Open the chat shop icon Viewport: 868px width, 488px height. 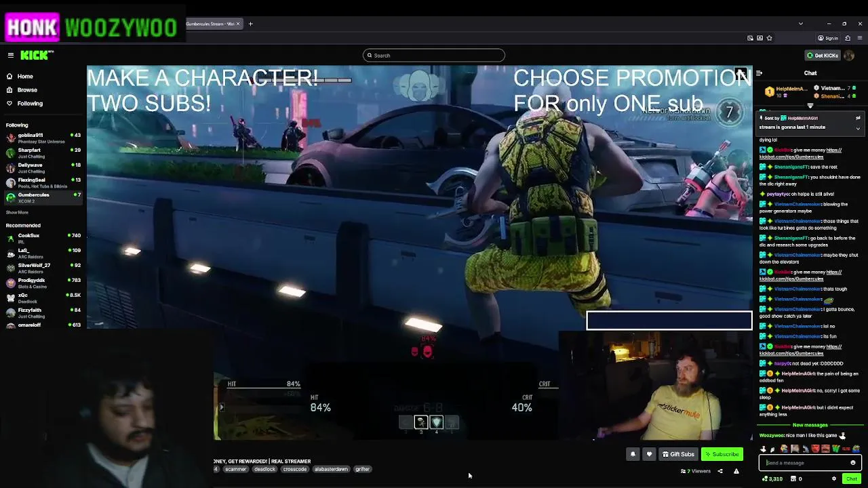click(793, 479)
